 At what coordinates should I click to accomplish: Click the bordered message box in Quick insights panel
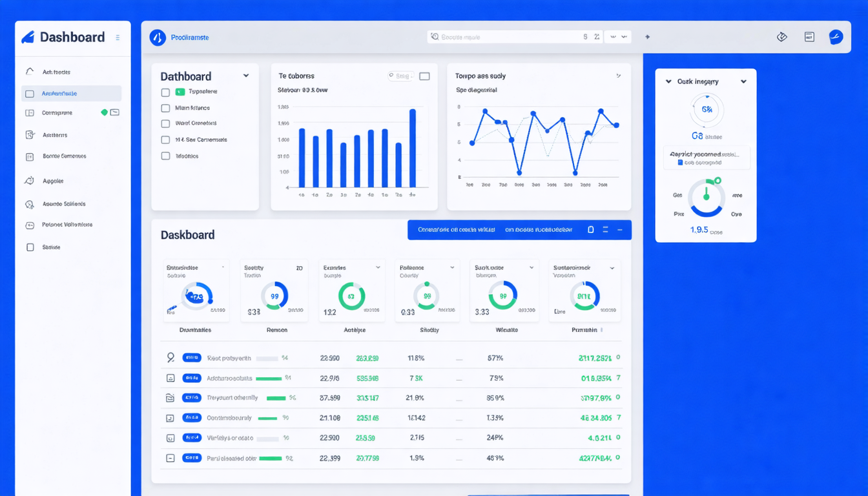pyautogui.click(x=707, y=158)
